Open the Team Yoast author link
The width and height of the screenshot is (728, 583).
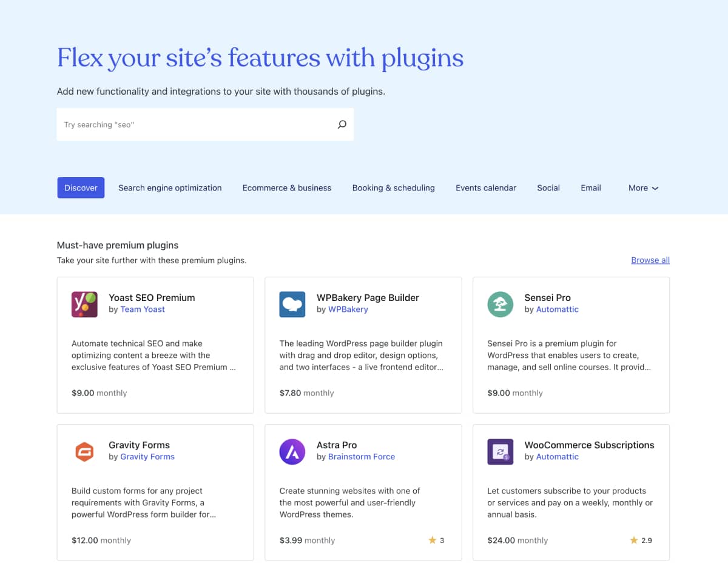click(143, 309)
